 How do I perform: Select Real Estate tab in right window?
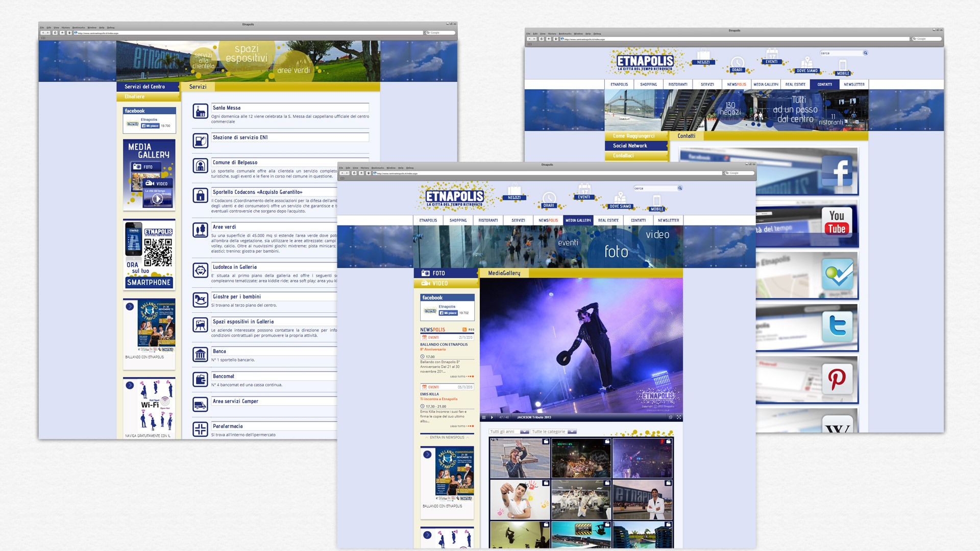795,85
